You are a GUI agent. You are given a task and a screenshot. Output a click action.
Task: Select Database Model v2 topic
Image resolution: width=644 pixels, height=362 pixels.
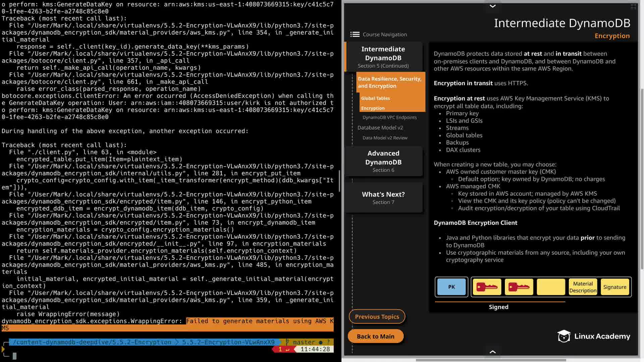tap(380, 128)
